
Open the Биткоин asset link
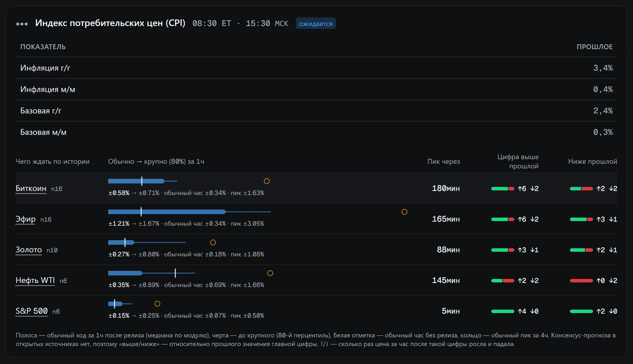(x=31, y=188)
